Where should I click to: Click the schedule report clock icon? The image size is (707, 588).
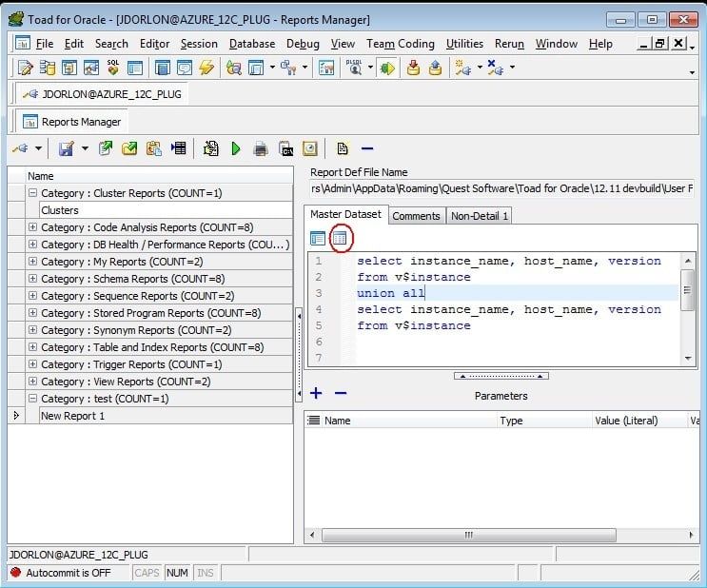(310, 148)
